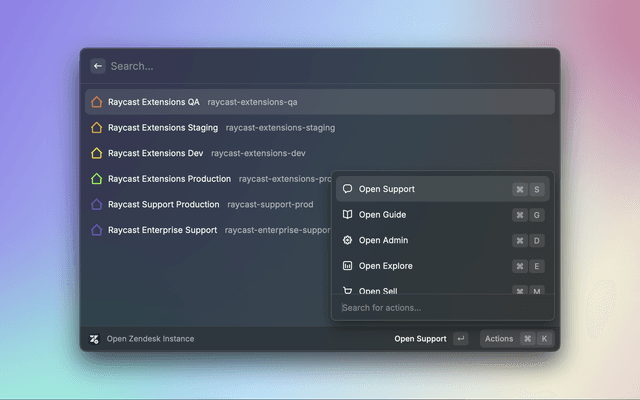Click the orange Raycast Extensions QA icon

[96, 102]
